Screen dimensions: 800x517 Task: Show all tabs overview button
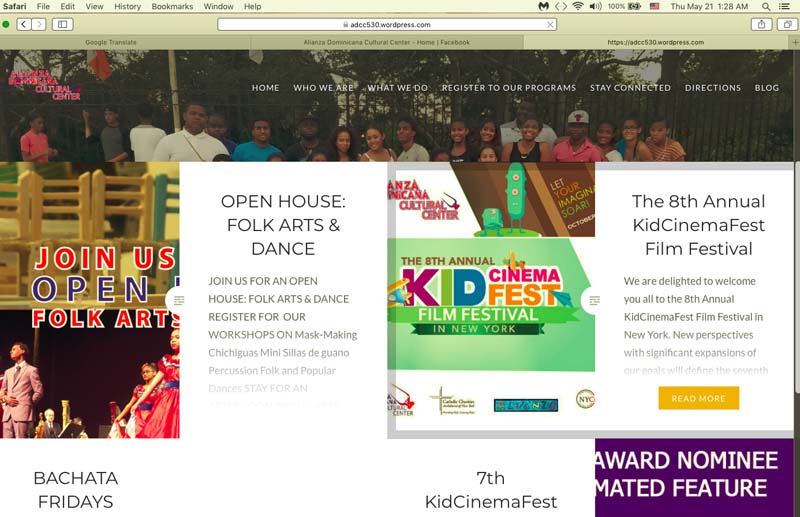[787, 24]
